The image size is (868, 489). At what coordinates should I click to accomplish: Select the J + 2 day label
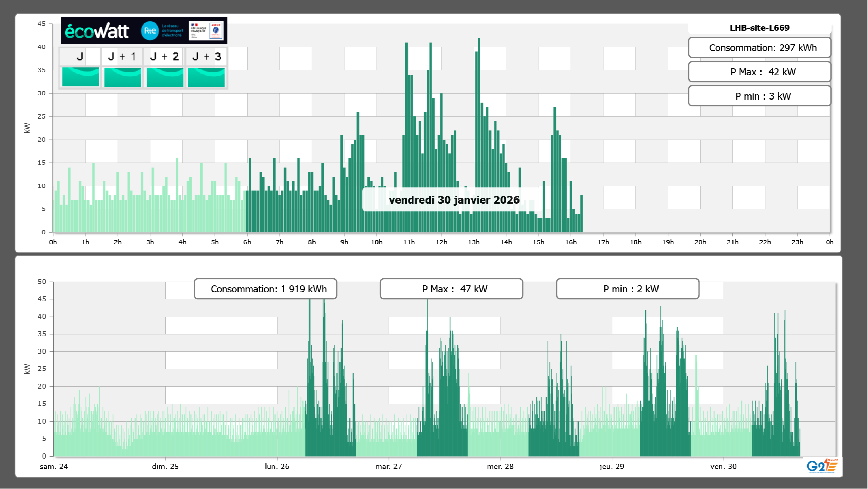pyautogui.click(x=164, y=56)
